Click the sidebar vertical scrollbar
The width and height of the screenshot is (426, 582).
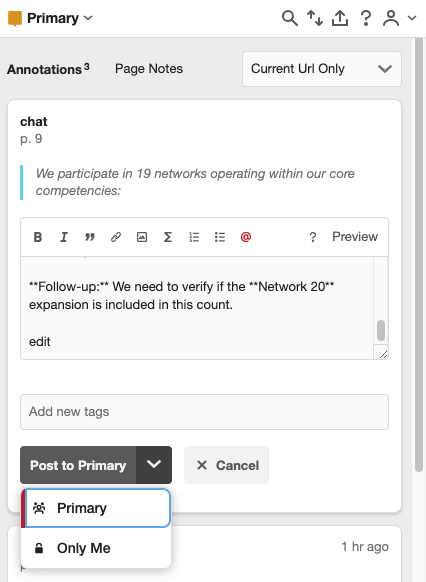(x=419, y=254)
